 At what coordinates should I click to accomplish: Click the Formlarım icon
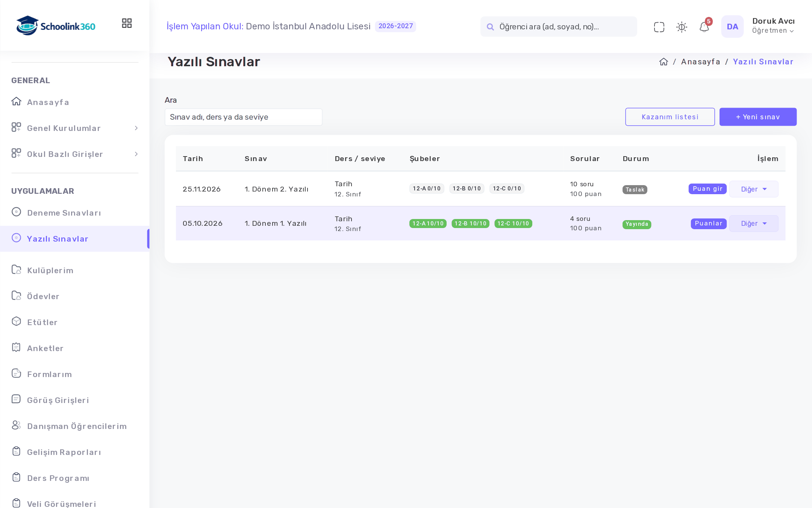[16, 374]
